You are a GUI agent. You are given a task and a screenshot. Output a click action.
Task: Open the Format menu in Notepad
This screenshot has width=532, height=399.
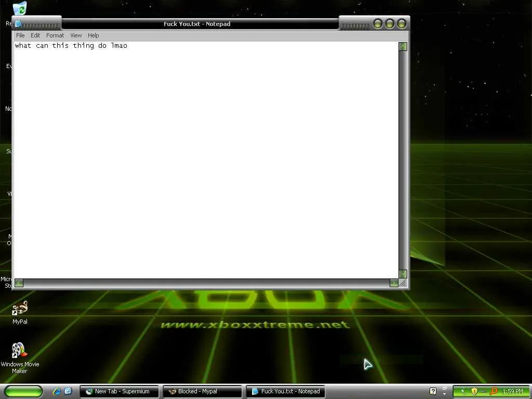[x=55, y=35]
